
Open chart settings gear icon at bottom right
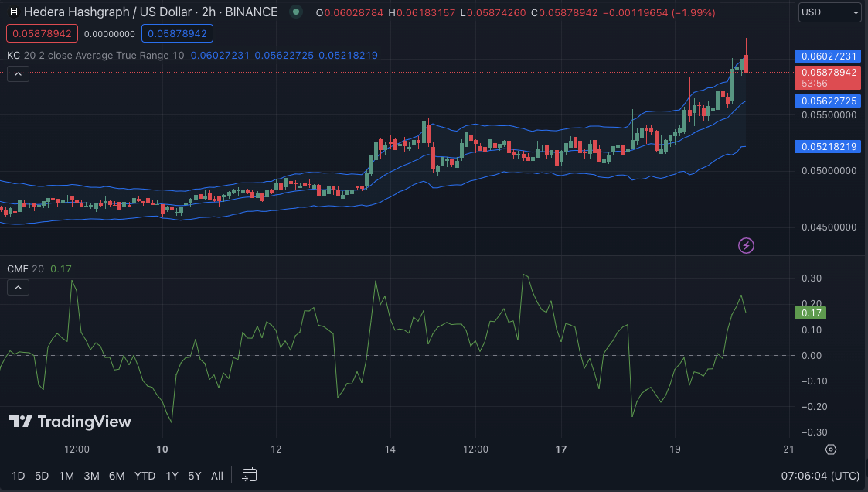(x=830, y=449)
